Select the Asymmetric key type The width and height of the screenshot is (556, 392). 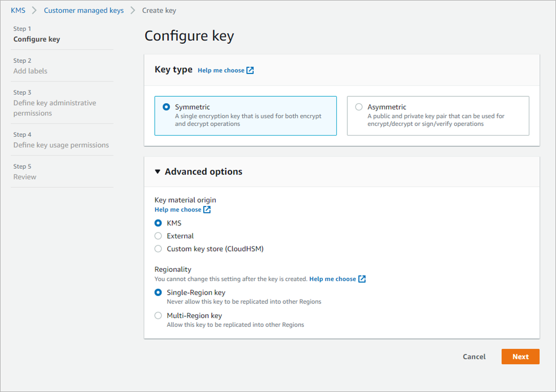(359, 107)
